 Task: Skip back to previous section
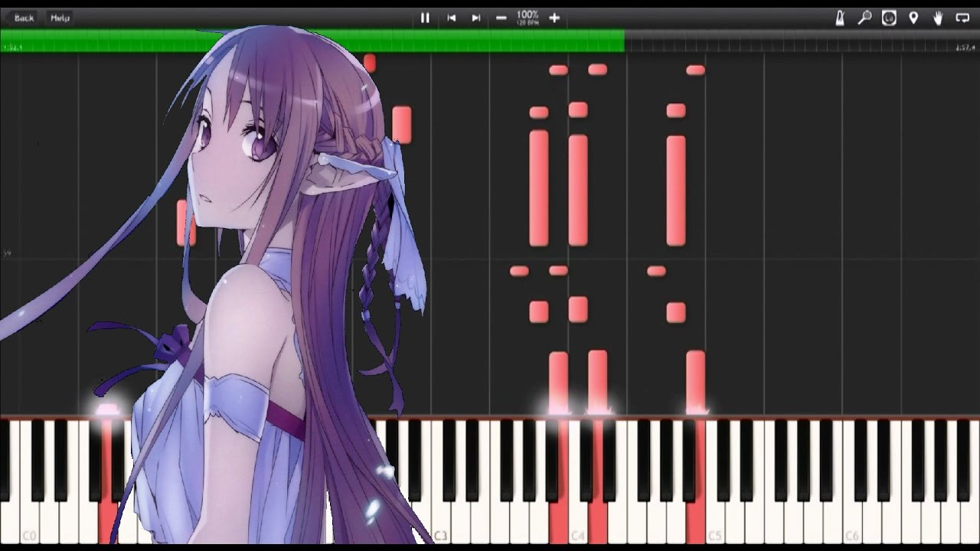[452, 18]
